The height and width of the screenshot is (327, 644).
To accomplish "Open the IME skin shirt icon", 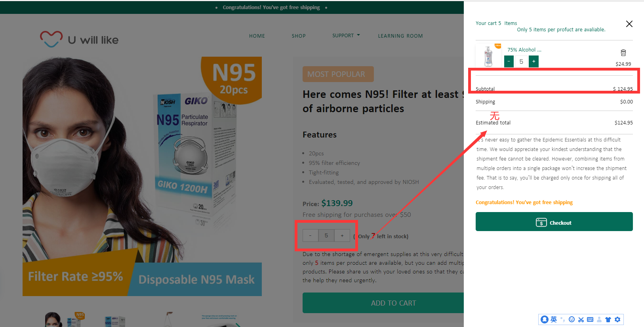I will tap(608, 319).
